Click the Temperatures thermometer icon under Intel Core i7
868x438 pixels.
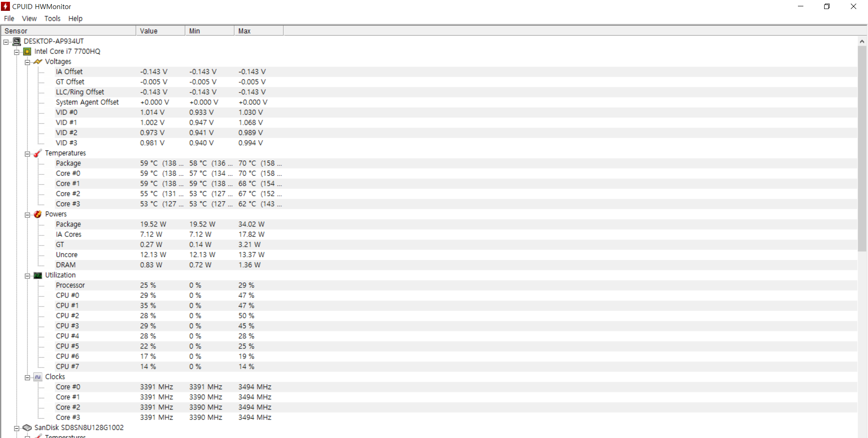click(38, 153)
